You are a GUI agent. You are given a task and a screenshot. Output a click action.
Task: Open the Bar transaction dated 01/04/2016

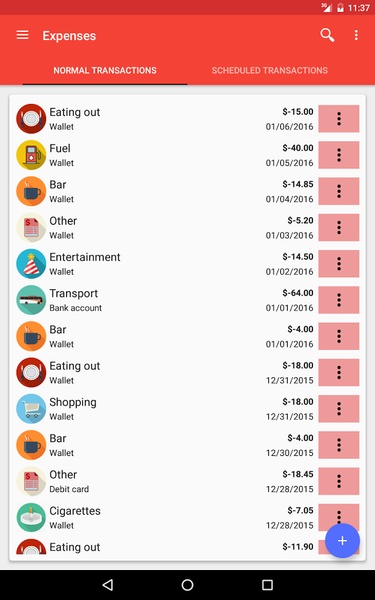tap(165, 191)
